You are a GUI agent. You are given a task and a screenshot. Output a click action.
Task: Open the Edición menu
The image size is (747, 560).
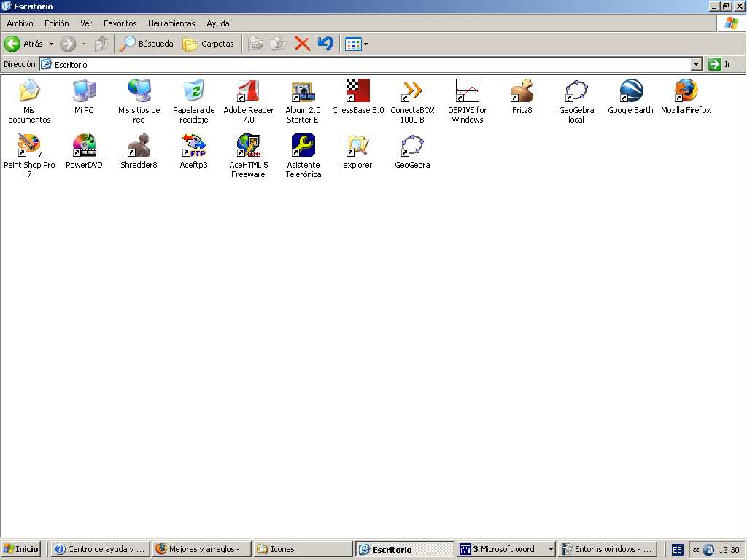(x=57, y=23)
